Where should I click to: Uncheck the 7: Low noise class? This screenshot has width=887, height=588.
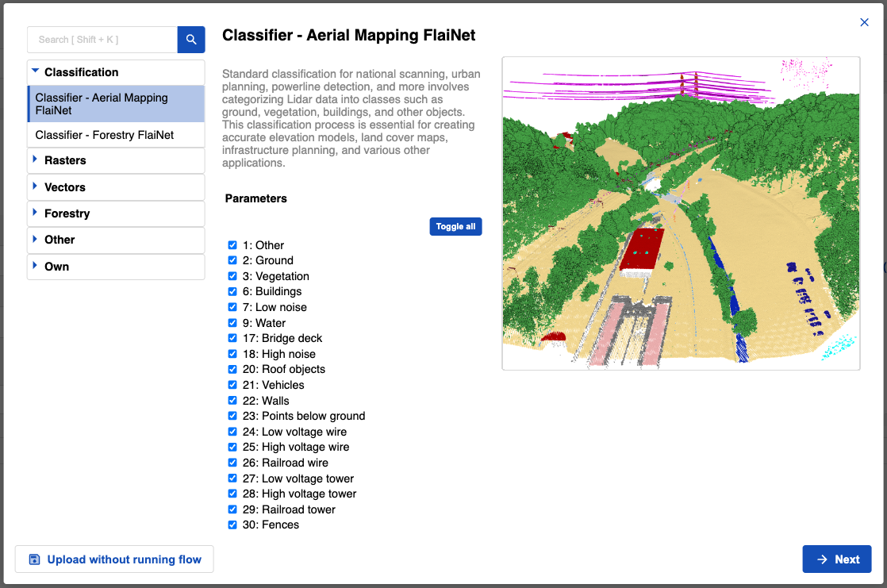click(x=232, y=307)
